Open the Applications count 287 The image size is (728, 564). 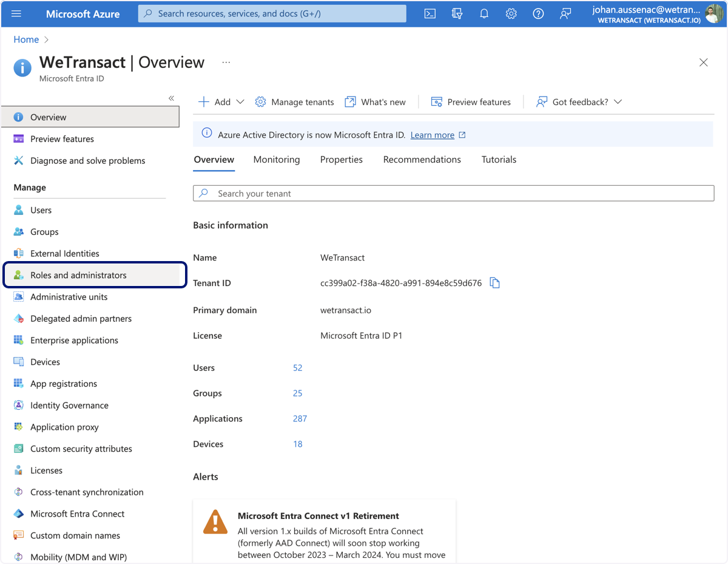click(300, 419)
